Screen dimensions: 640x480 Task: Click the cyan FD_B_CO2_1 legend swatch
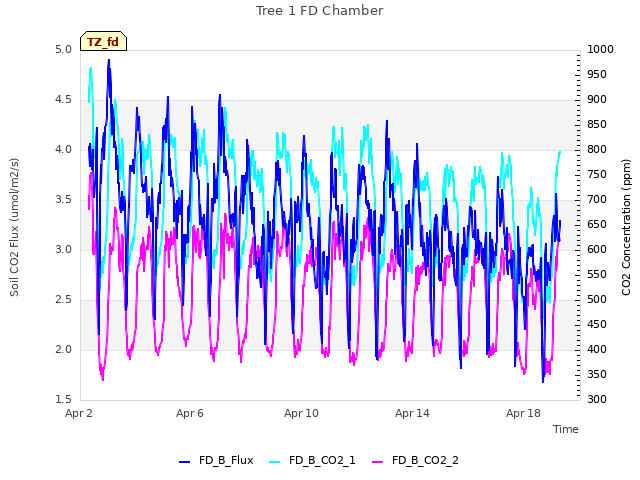[275, 462]
